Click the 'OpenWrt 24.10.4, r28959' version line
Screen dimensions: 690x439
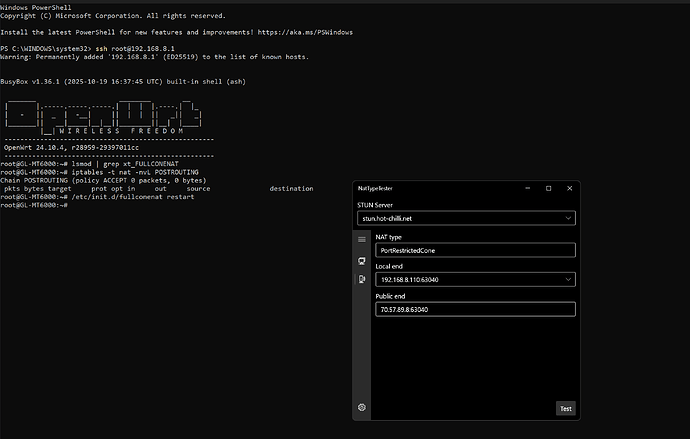pos(71,147)
